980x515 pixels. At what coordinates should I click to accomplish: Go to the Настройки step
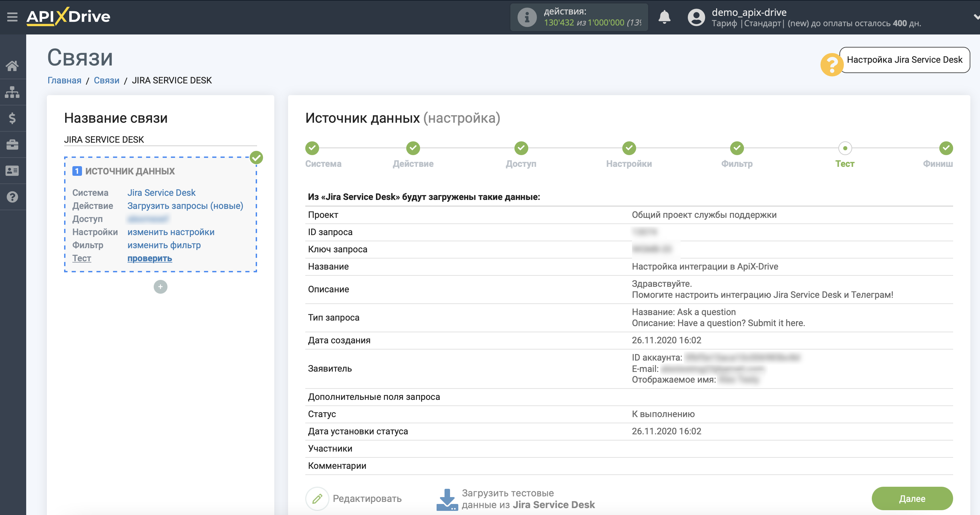point(629,149)
